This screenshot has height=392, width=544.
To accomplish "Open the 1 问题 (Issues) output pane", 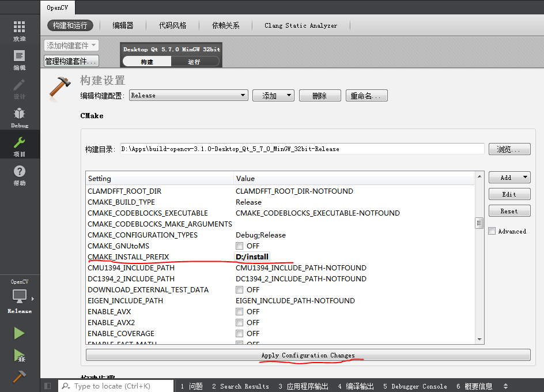I will (191, 386).
